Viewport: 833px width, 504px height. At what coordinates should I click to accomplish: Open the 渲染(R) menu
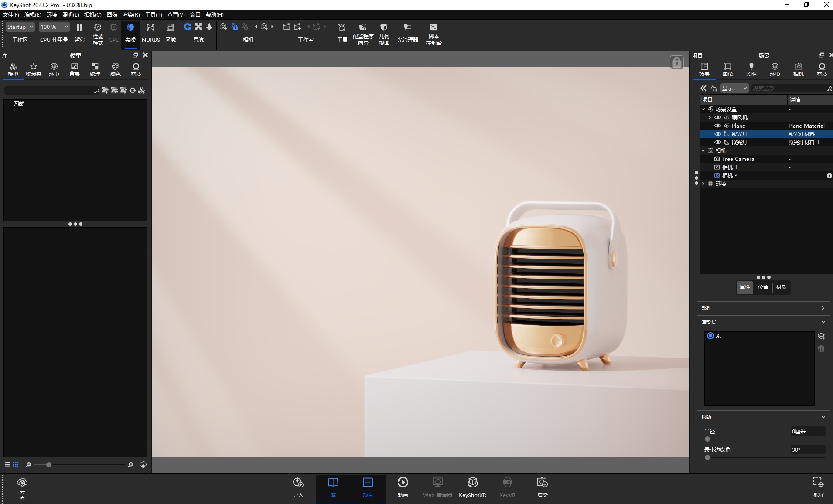point(131,15)
